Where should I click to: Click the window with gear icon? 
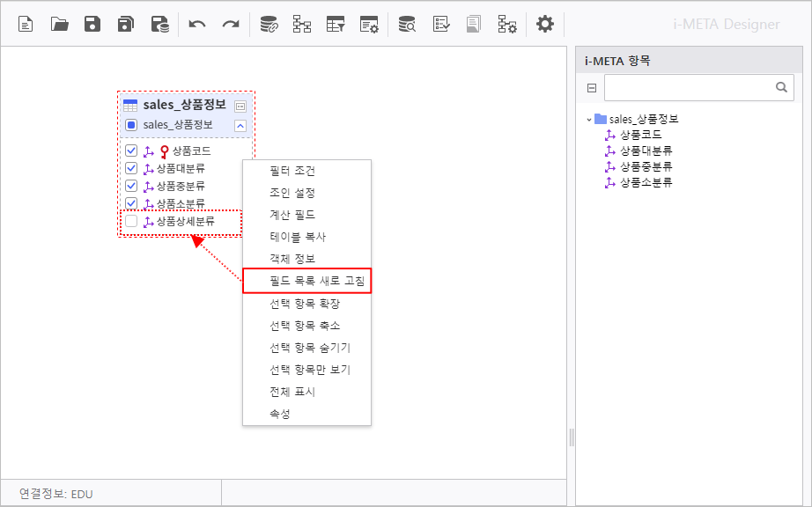[369, 25]
